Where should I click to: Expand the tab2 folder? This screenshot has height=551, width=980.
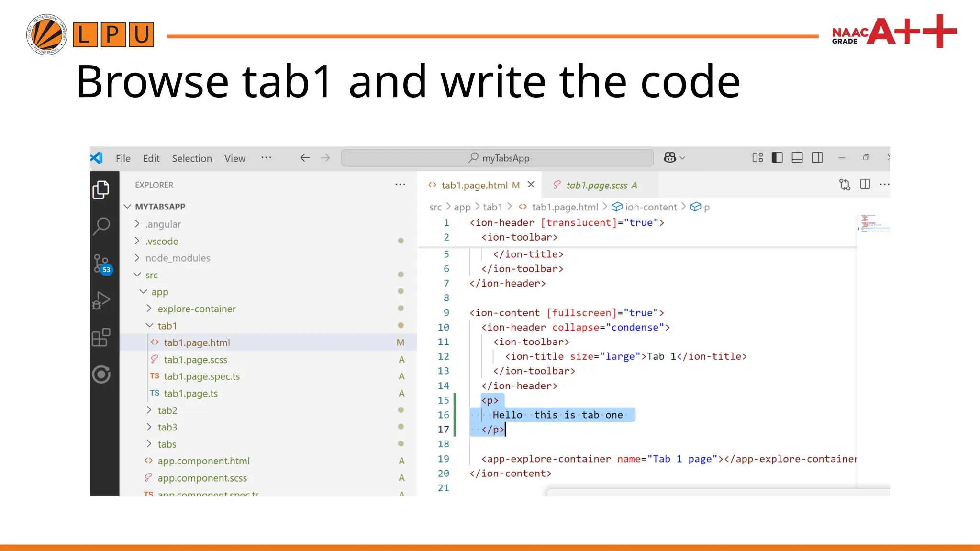click(x=167, y=410)
